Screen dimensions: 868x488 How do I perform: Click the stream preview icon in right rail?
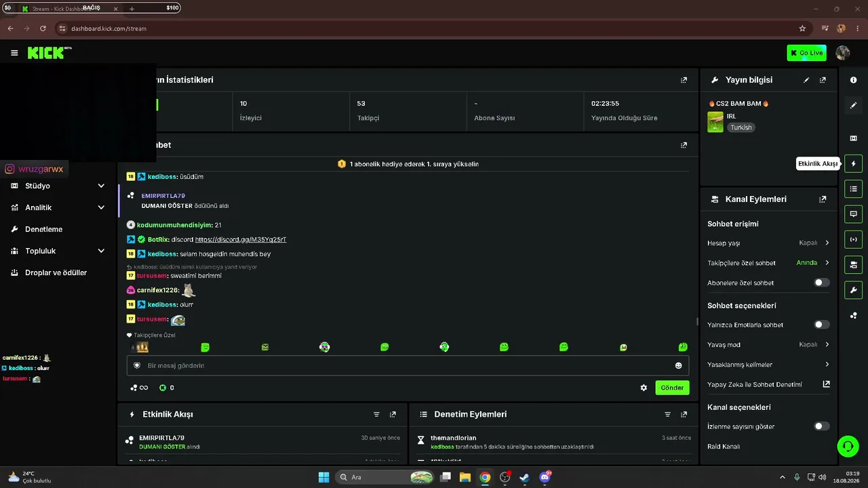click(853, 138)
